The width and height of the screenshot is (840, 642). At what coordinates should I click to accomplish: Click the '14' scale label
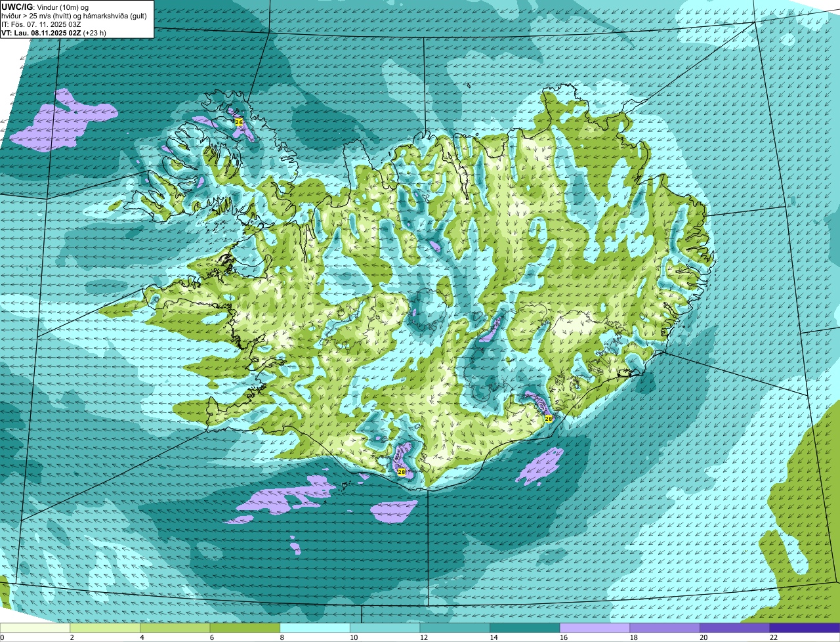click(493, 637)
